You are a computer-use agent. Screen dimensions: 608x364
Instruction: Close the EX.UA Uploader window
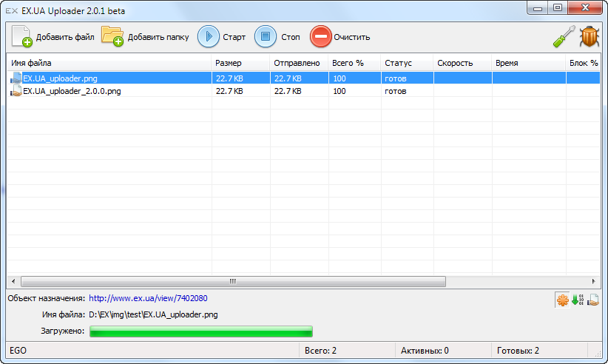pyautogui.click(x=586, y=8)
